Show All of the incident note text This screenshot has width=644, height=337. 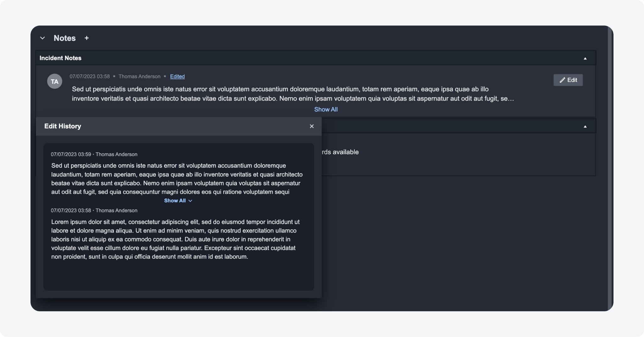tap(326, 110)
